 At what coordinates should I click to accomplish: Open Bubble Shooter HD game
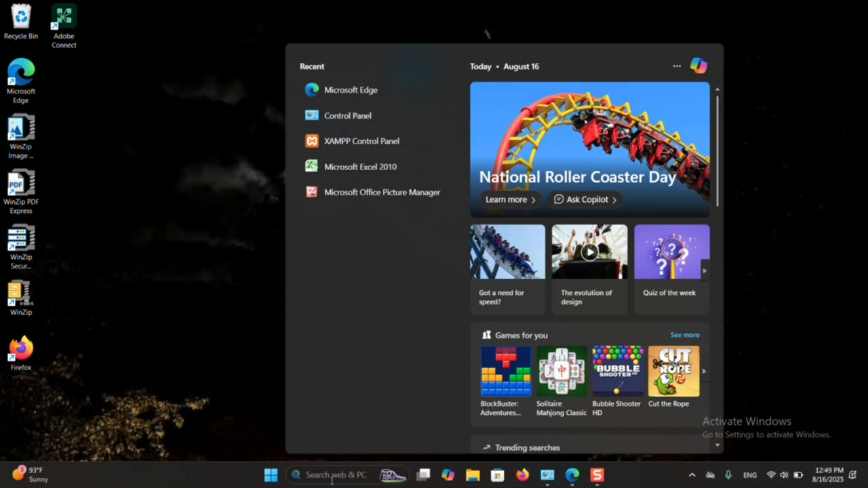tap(617, 382)
